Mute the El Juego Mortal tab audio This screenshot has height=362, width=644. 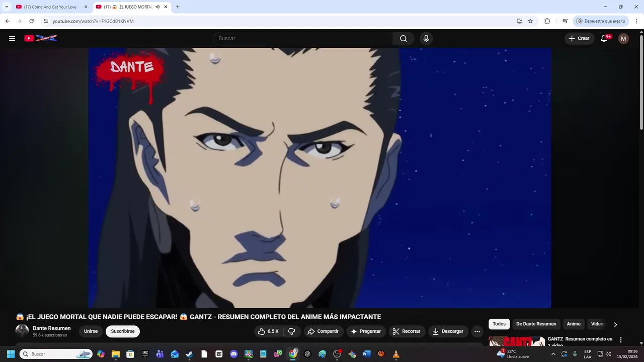(157, 7)
